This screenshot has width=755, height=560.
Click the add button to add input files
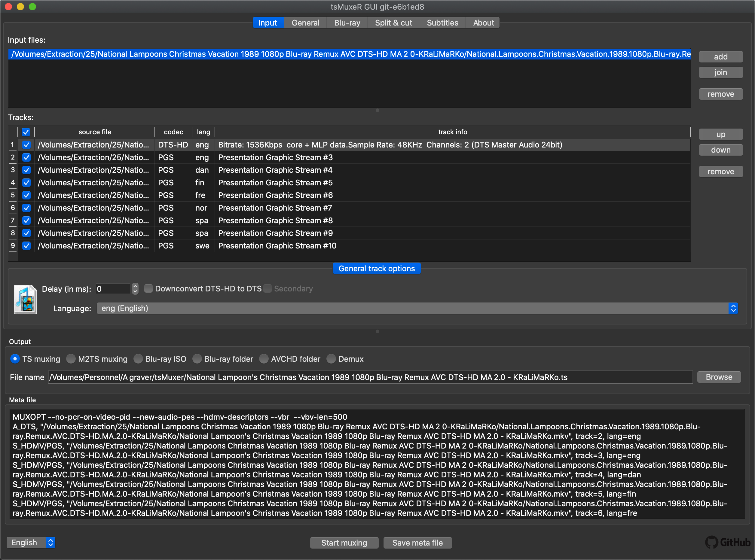coord(720,56)
